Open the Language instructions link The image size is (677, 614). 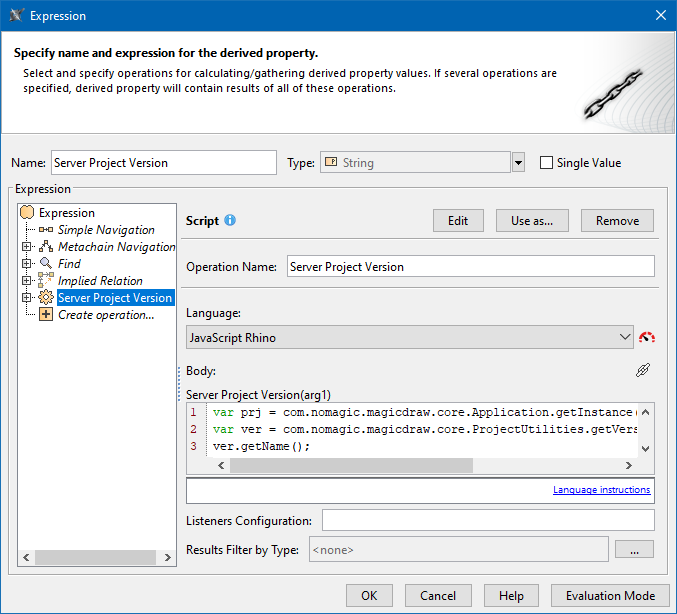click(601, 490)
